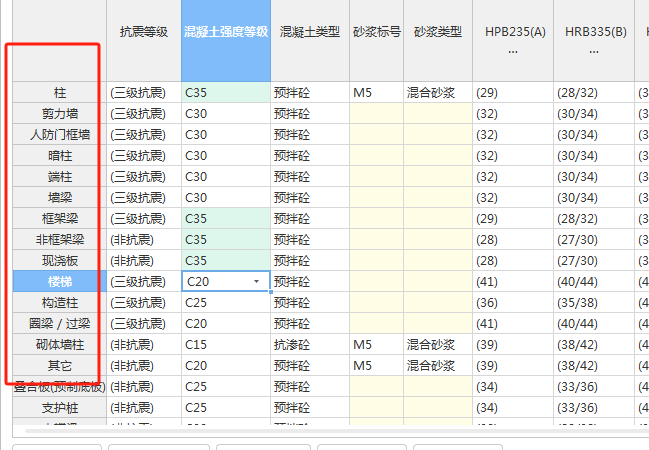The height and width of the screenshot is (450, 649).
Task: Click the HPB235(A) column header
Action: [x=513, y=41]
